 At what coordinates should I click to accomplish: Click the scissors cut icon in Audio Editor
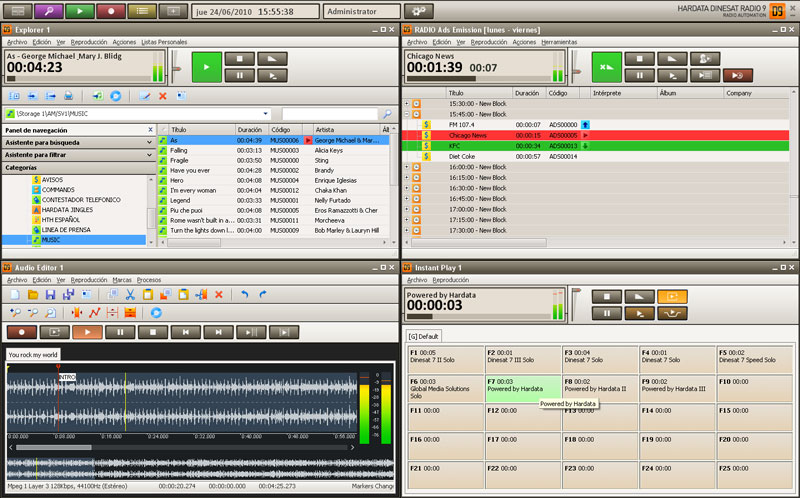(130, 295)
